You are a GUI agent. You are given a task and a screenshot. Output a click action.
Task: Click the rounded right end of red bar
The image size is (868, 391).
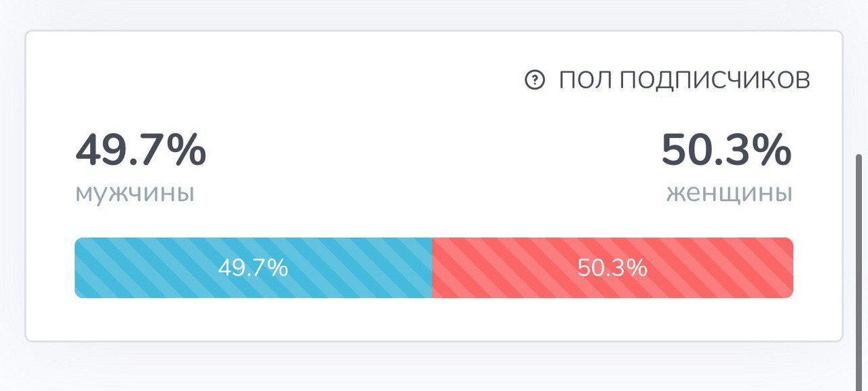[789, 267]
